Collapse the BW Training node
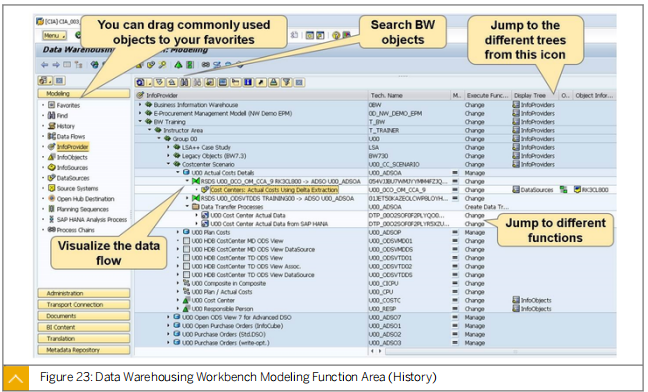Screen dimensions: 648x392 coord(140,122)
